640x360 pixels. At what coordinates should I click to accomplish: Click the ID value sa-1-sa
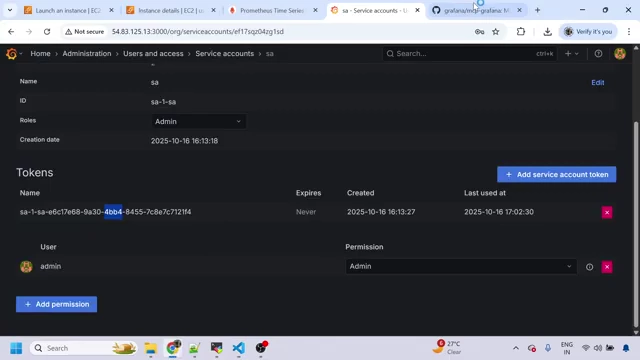click(x=163, y=102)
